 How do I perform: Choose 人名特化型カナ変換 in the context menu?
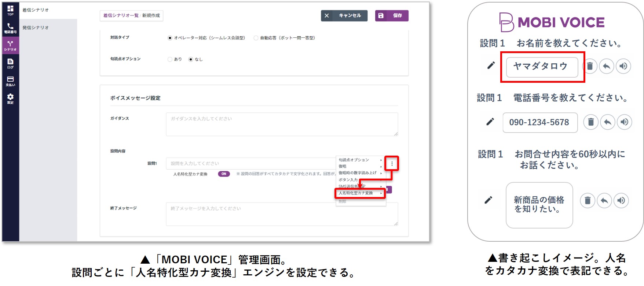click(361, 193)
